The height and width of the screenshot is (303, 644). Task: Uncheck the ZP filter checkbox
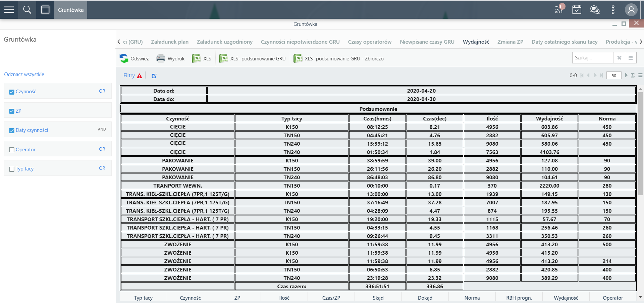pyautogui.click(x=12, y=111)
